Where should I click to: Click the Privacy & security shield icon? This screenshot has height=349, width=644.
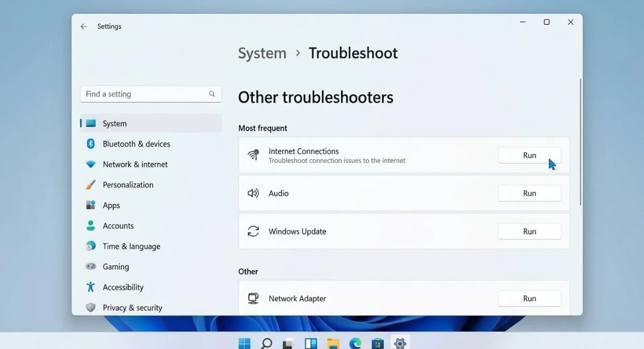click(91, 308)
